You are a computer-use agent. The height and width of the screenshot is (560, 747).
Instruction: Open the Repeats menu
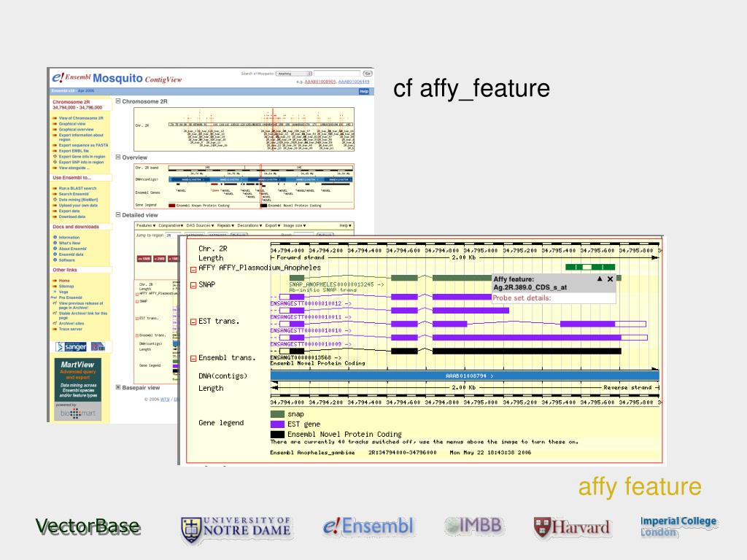click(225, 226)
